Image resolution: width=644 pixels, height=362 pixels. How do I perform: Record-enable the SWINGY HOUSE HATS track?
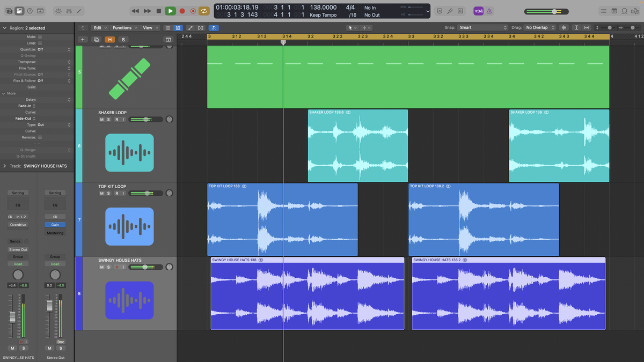(x=116, y=267)
